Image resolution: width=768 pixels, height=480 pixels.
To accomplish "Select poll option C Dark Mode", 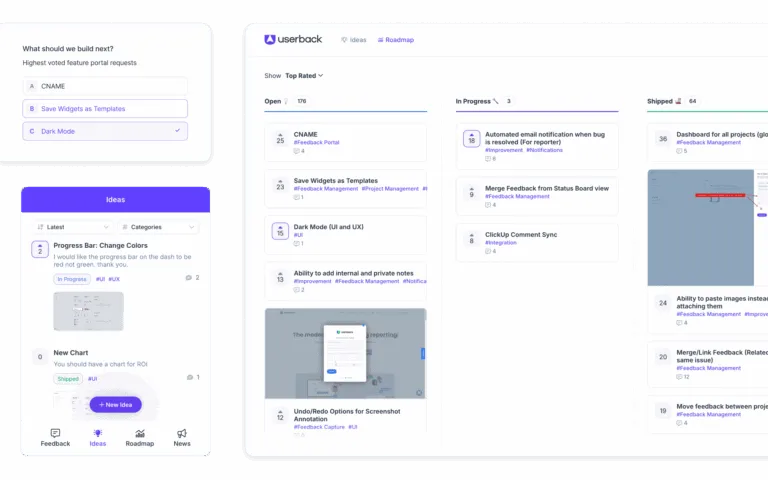I will (105, 131).
